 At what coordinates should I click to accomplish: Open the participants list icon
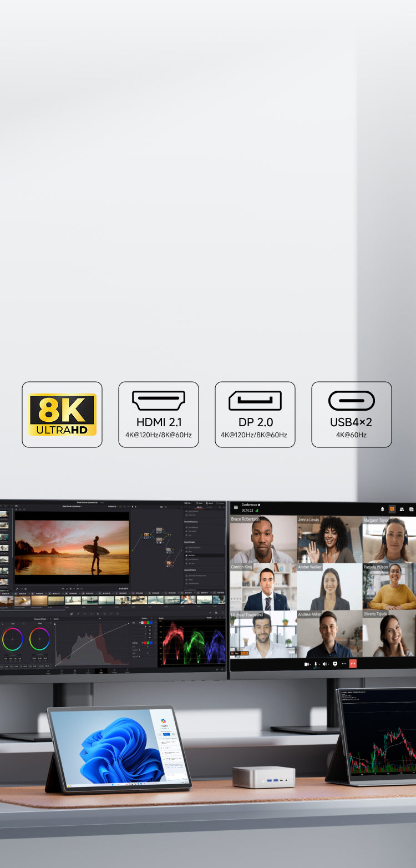coord(402,509)
